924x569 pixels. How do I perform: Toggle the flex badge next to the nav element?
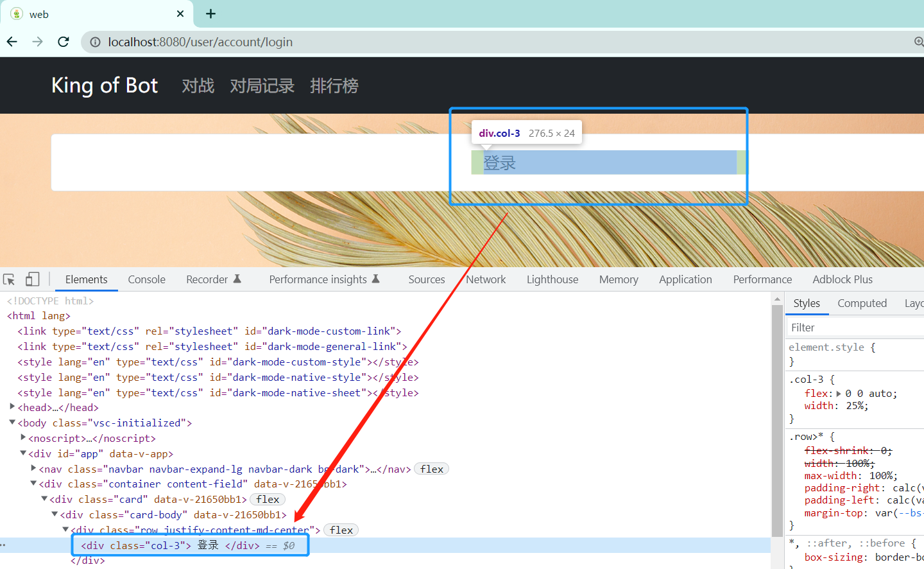coord(432,469)
